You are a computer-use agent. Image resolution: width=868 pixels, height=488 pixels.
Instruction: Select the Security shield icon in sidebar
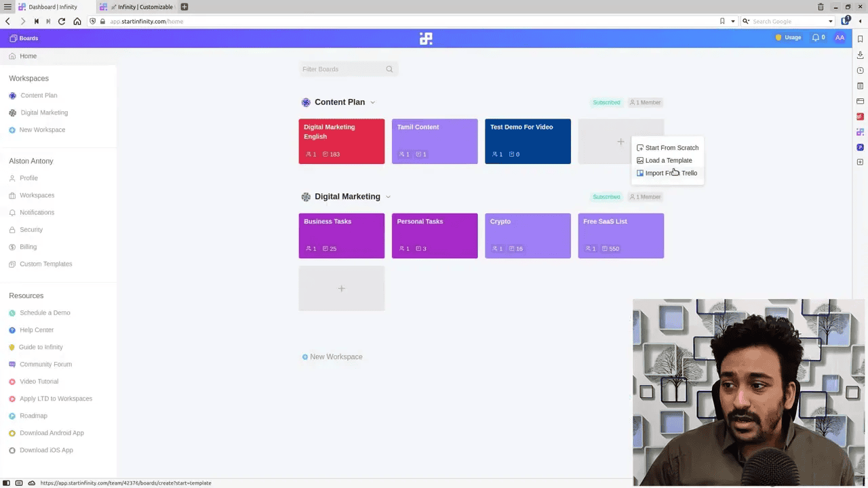(12, 229)
